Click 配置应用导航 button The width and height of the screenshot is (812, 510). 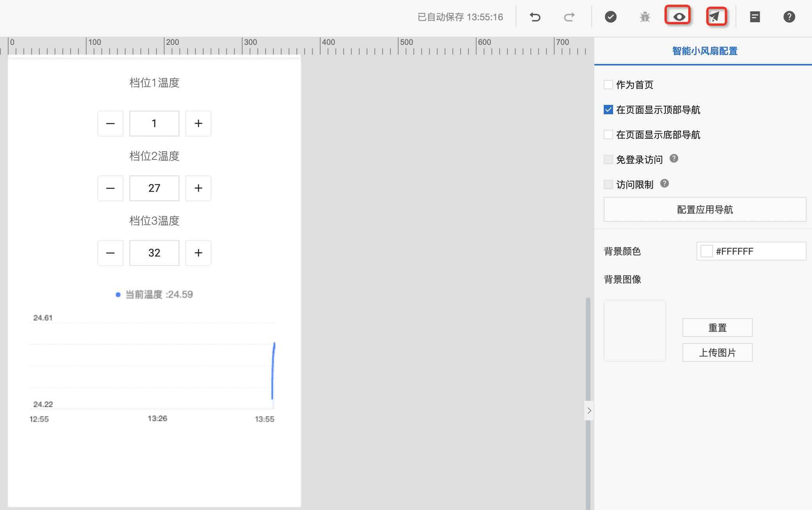click(704, 209)
